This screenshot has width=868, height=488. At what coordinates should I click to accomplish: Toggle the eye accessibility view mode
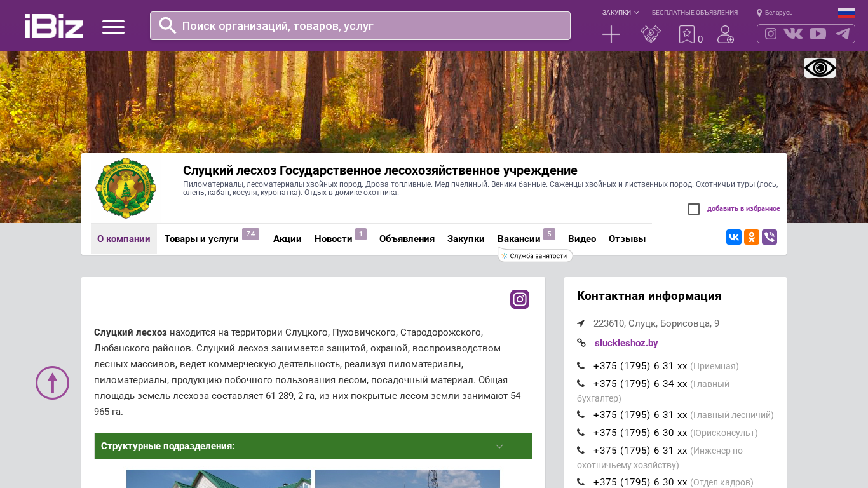click(x=820, y=67)
